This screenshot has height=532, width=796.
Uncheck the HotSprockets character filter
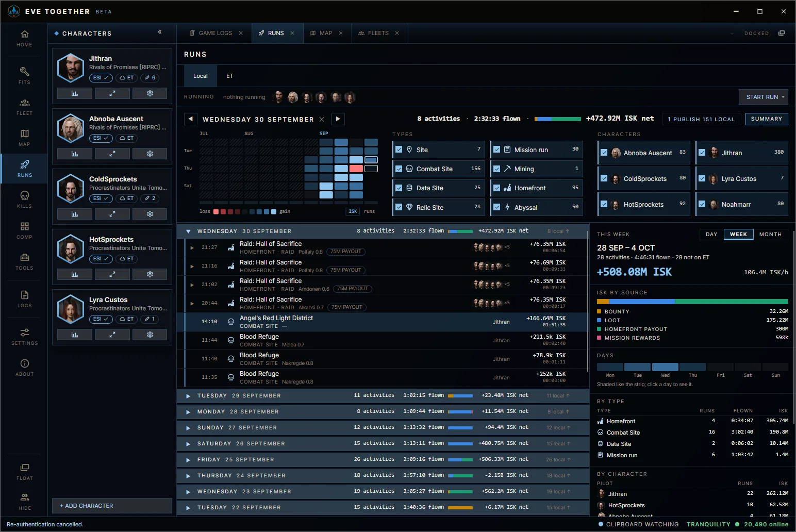click(604, 204)
